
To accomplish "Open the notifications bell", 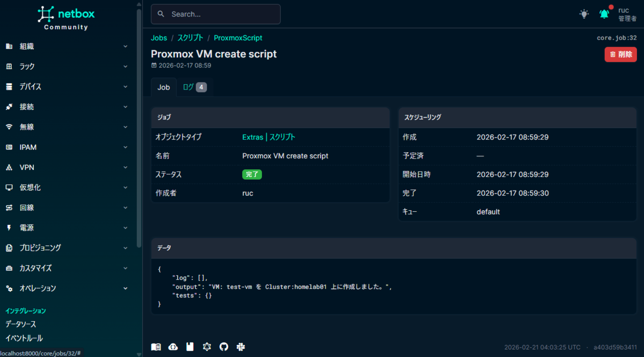I will coord(604,14).
